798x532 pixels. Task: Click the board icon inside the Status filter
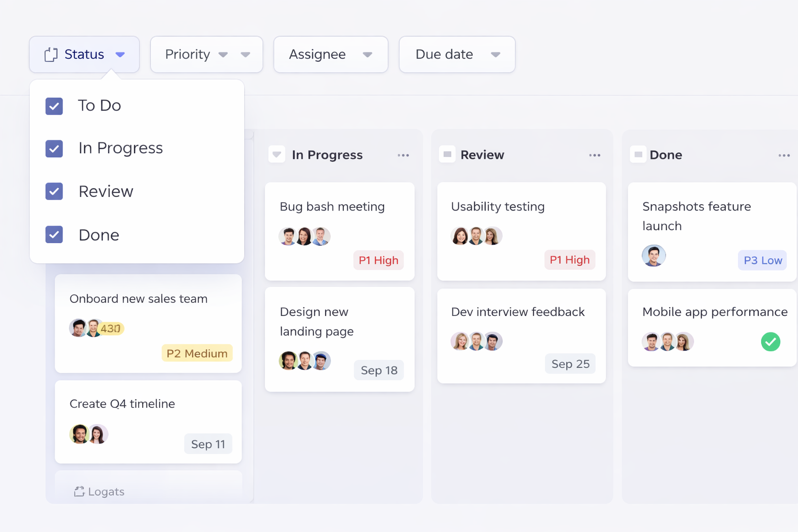(50, 54)
